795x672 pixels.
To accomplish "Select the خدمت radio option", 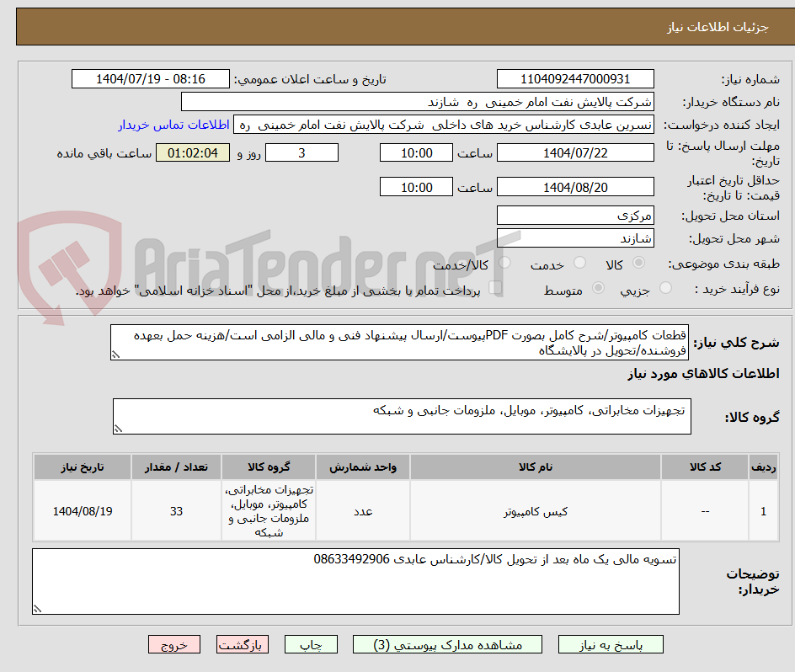I will (x=579, y=263).
